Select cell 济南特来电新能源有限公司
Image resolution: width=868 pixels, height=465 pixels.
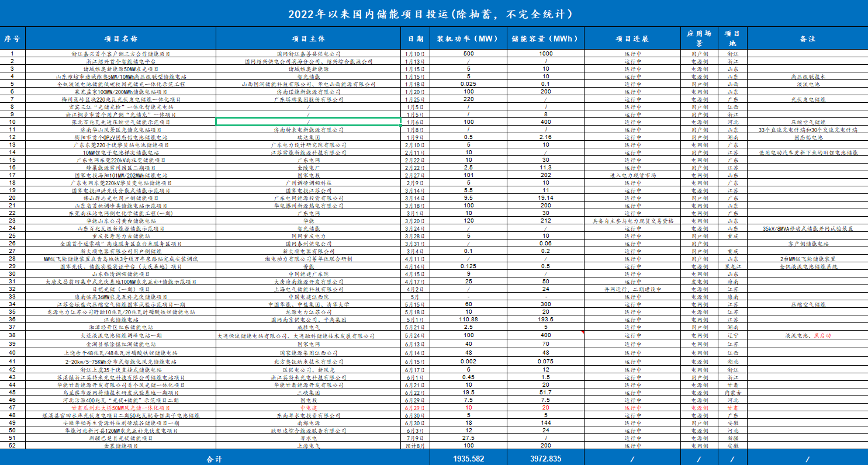pyautogui.click(x=309, y=130)
